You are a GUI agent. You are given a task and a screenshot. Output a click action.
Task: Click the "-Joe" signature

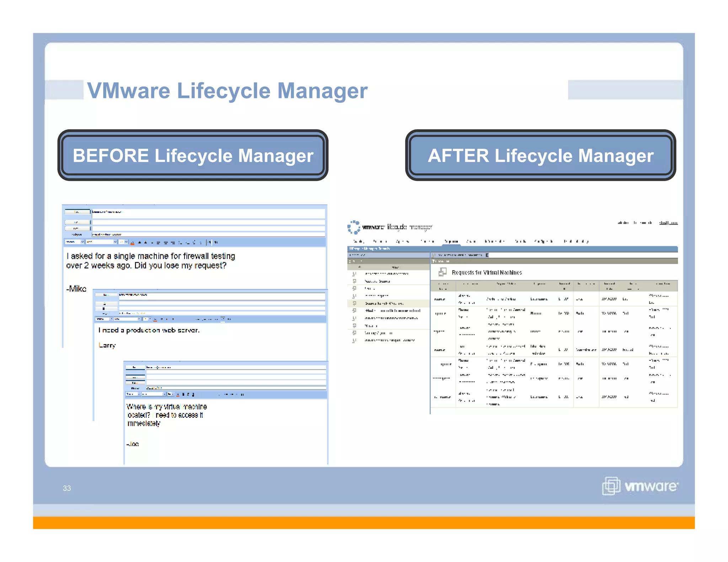[x=133, y=444]
